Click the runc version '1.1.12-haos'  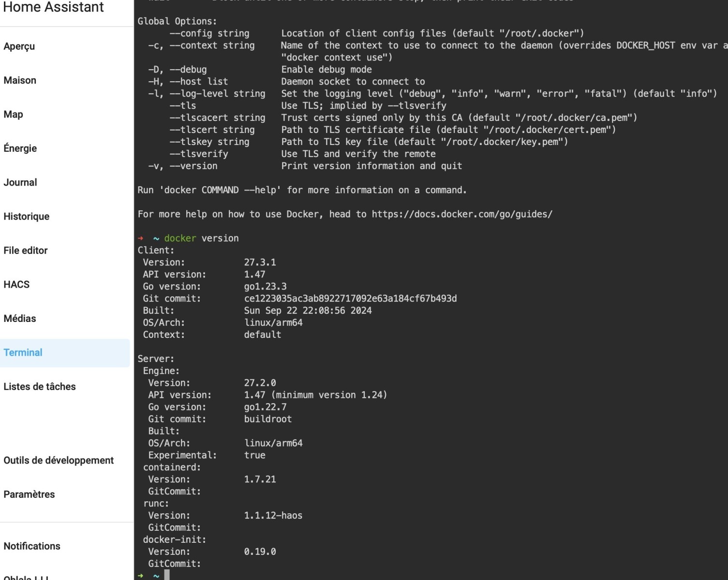coord(273,516)
